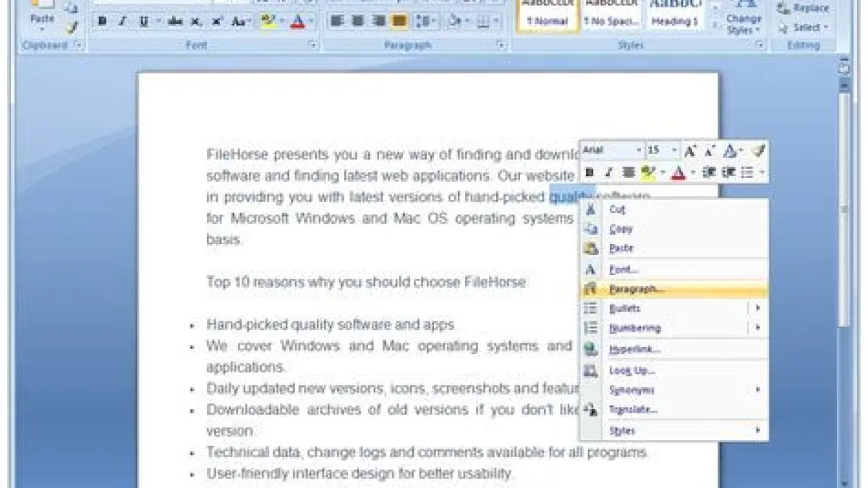The height and width of the screenshot is (488, 868).
Task: Click the Replace button in Editing group
Action: (x=804, y=9)
